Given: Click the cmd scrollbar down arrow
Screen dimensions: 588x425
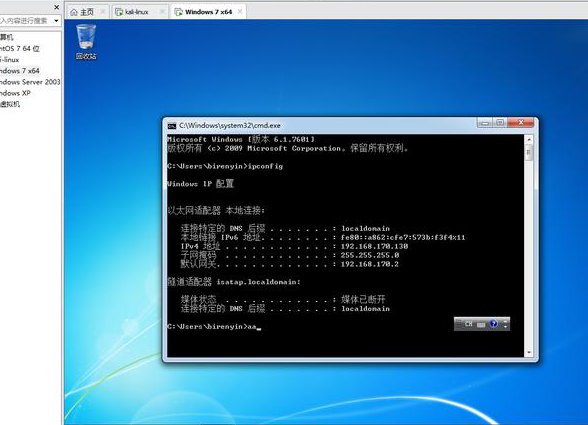Looking at the screenshot, I should tap(529, 352).
